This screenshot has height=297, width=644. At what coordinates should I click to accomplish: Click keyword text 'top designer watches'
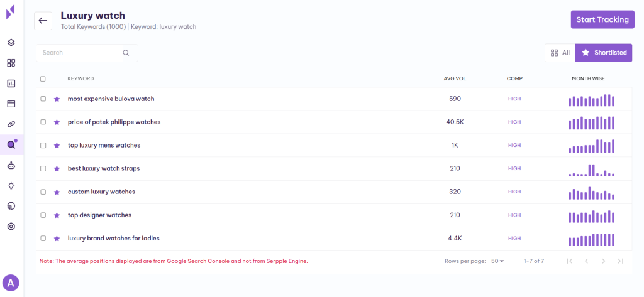99,215
